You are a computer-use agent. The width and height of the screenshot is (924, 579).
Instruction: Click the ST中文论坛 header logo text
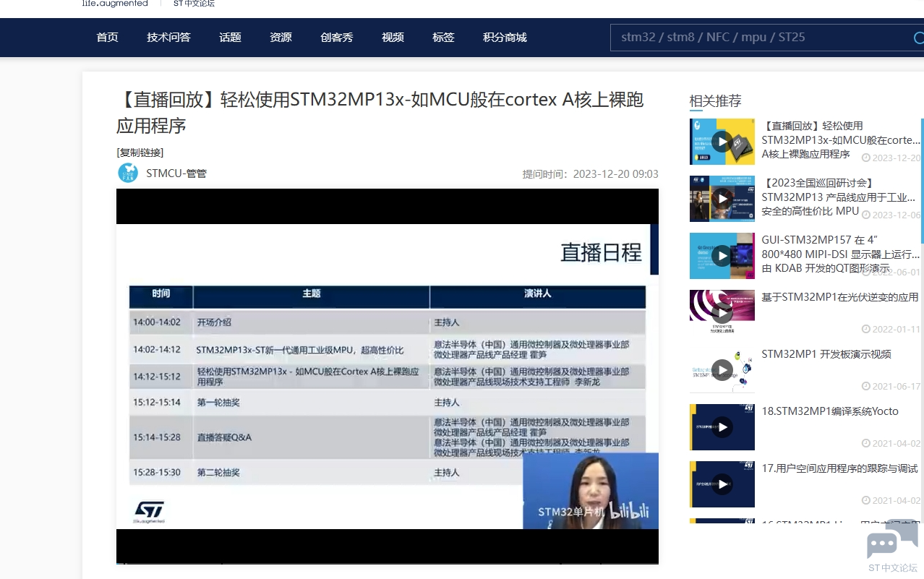coord(194,4)
